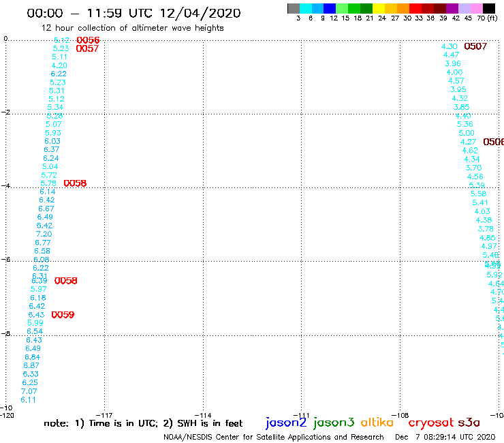Click the wave height value '5.34'
504x443 pixels.
tap(55, 107)
